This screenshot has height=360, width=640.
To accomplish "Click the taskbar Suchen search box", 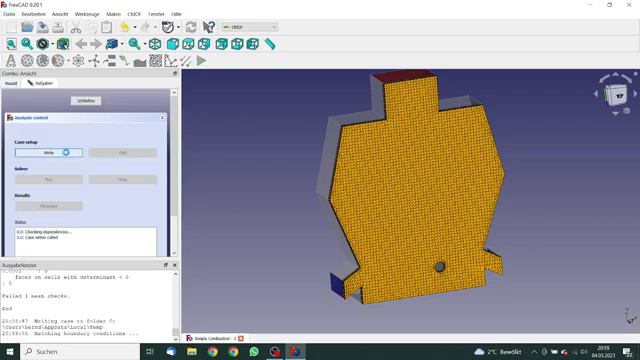I will pos(80,351).
